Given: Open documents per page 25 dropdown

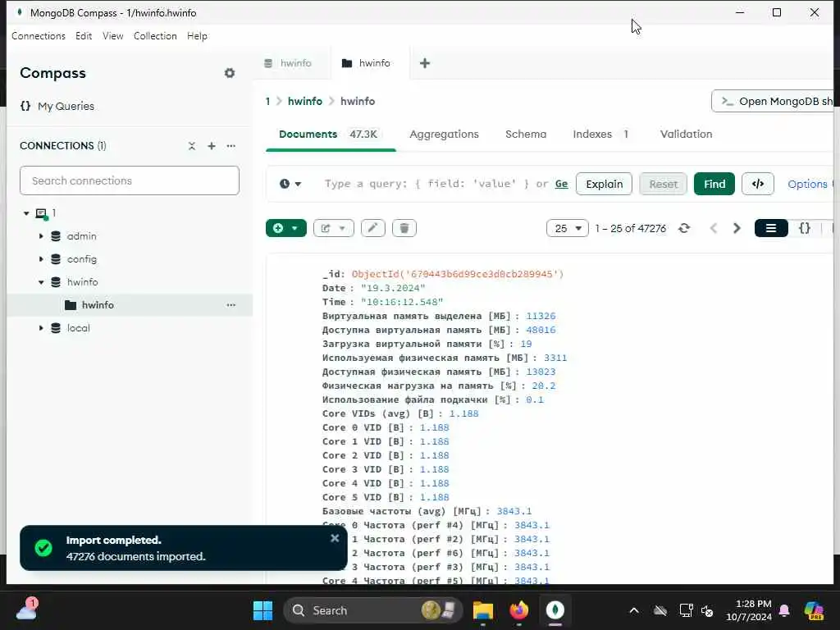Looking at the screenshot, I should click(568, 228).
